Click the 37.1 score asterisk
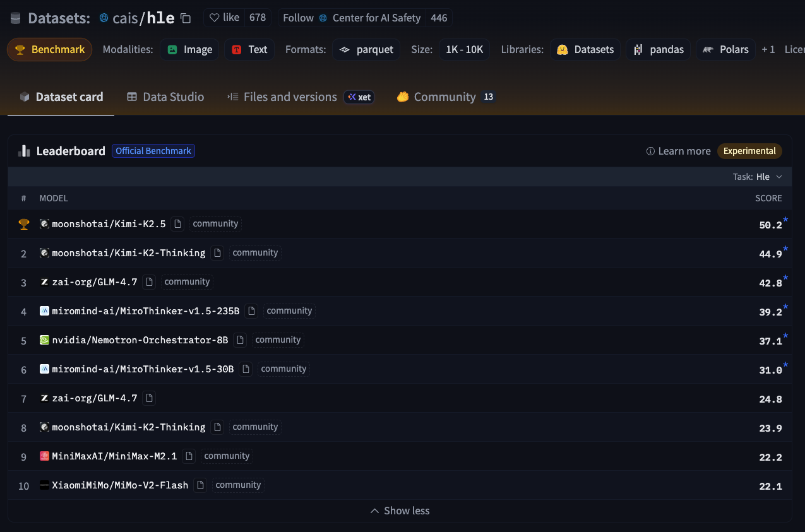Viewport: 805px width, 532px height. click(785, 336)
